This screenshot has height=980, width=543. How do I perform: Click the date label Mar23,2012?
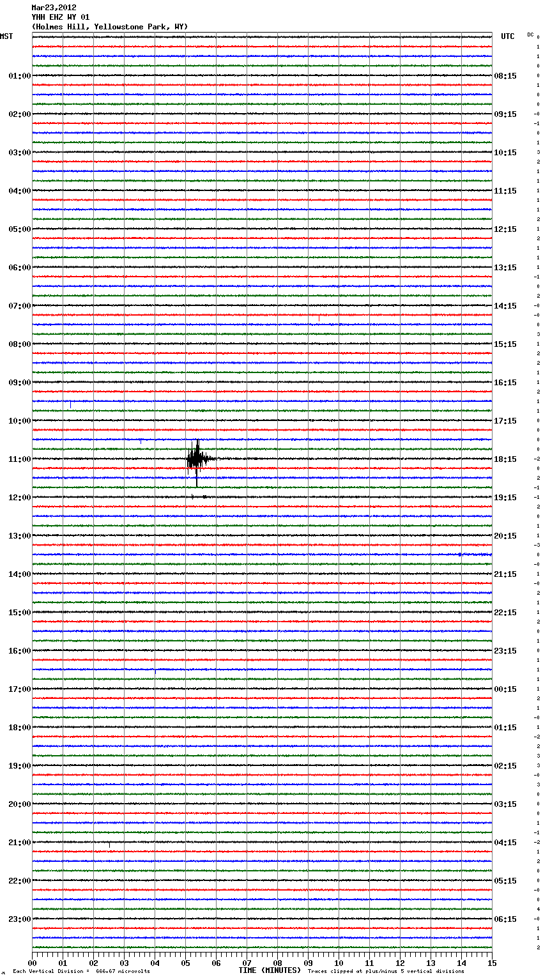pos(54,8)
